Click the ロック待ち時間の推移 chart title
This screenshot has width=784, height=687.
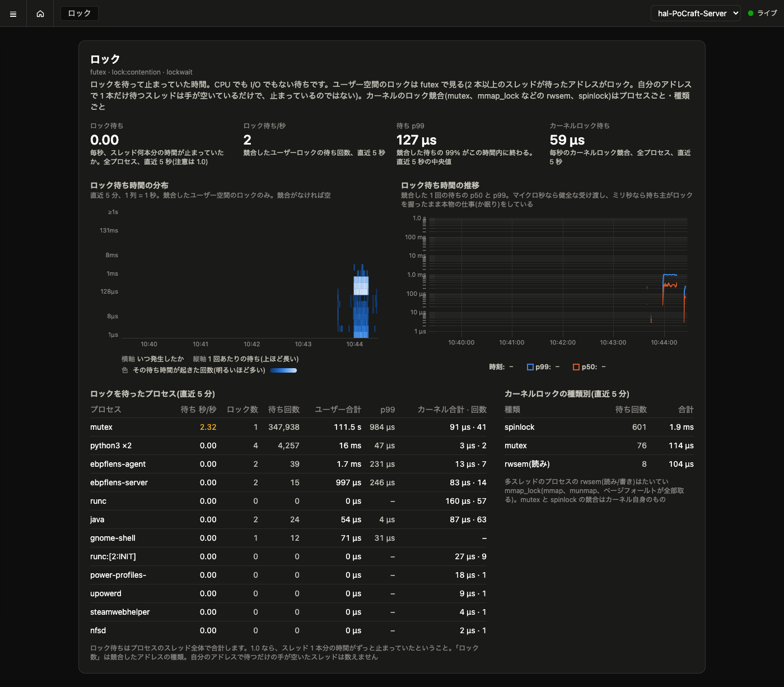pos(440,185)
